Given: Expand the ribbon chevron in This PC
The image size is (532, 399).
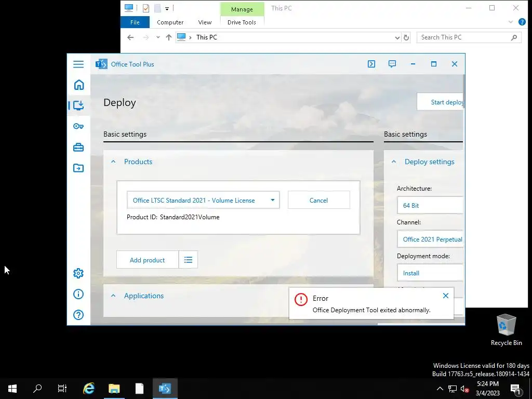Looking at the screenshot, I should tap(511, 22).
